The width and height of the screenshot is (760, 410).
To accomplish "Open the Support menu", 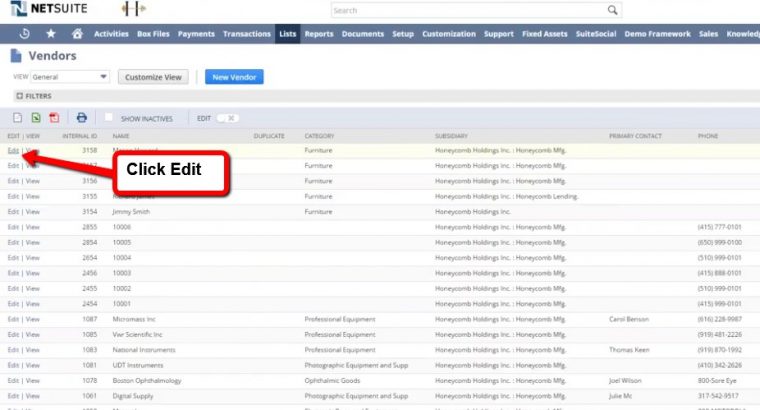I will pos(499,33).
